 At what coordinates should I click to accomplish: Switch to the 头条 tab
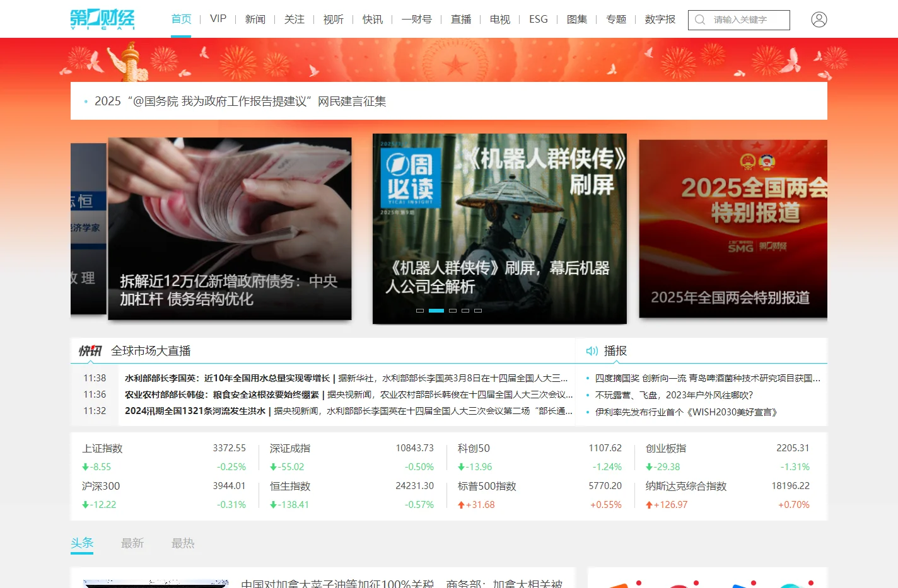click(82, 543)
